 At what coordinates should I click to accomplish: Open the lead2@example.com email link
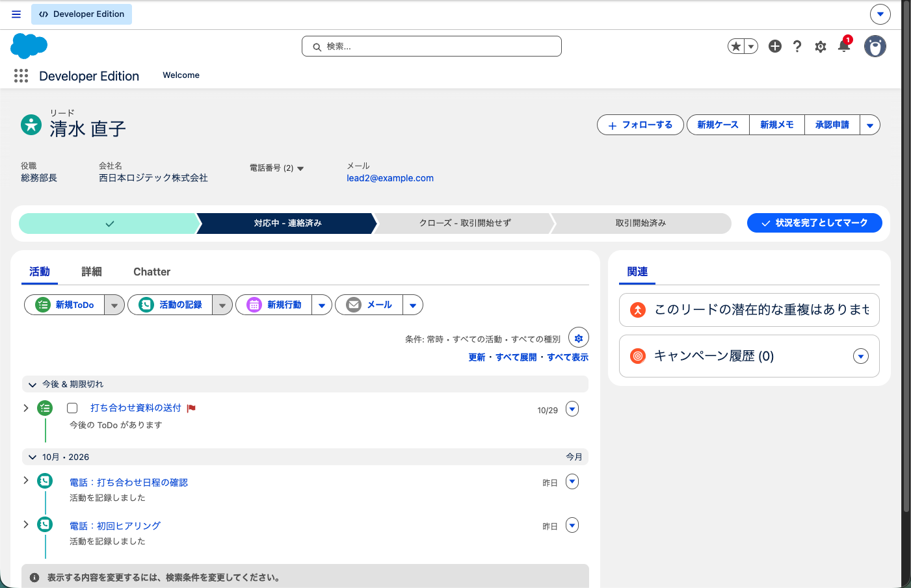coord(390,178)
